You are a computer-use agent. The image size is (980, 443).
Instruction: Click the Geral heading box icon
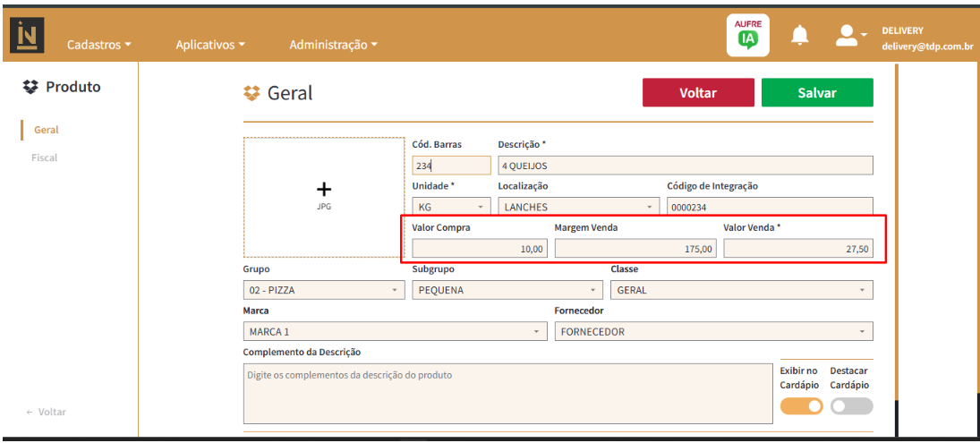tap(251, 93)
